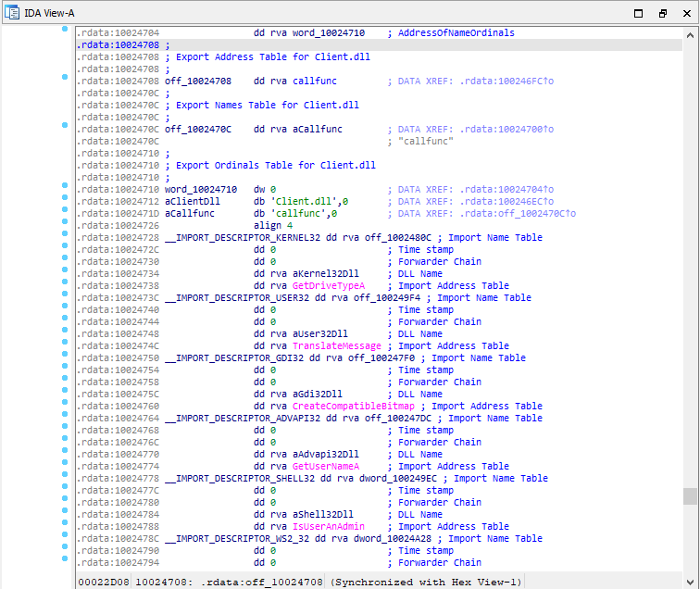Toggle breakpoint dot beside aCallfunc line

click(x=65, y=209)
